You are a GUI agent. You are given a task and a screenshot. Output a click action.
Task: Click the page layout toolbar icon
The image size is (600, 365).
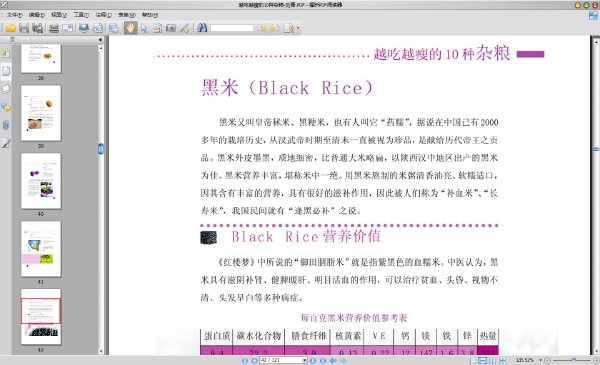(113, 28)
